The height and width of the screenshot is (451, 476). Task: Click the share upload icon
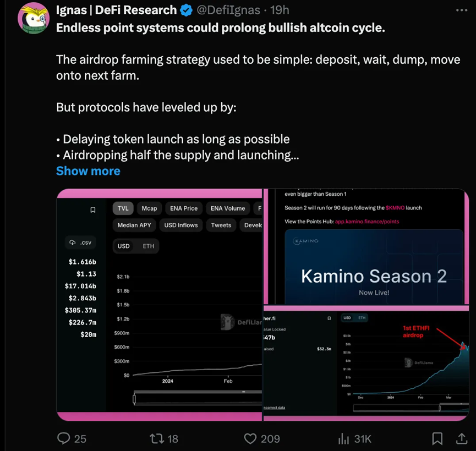pyautogui.click(x=461, y=438)
